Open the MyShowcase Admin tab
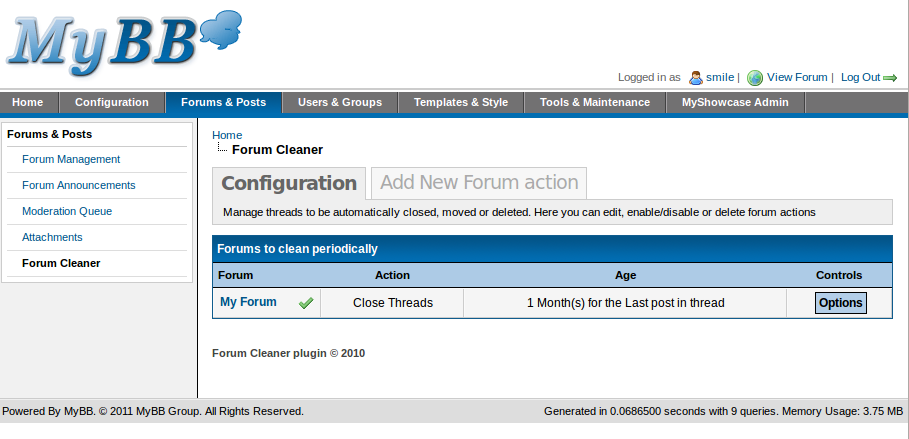The image size is (909, 439). tap(735, 102)
